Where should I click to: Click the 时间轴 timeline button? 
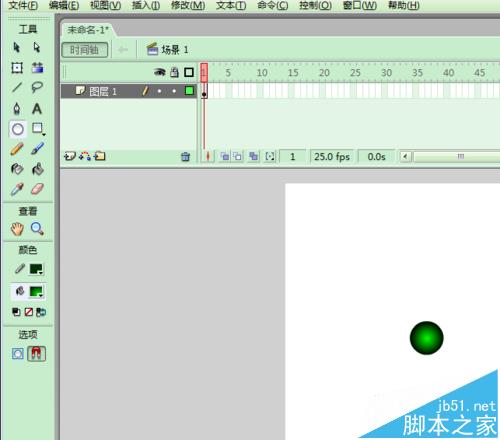[x=85, y=50]
